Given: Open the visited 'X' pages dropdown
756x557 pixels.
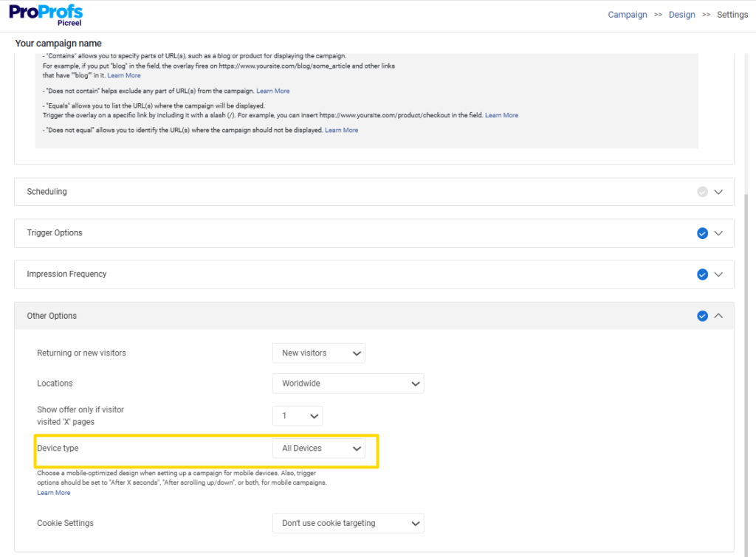Looking at the screenshot, I should 298,416.
